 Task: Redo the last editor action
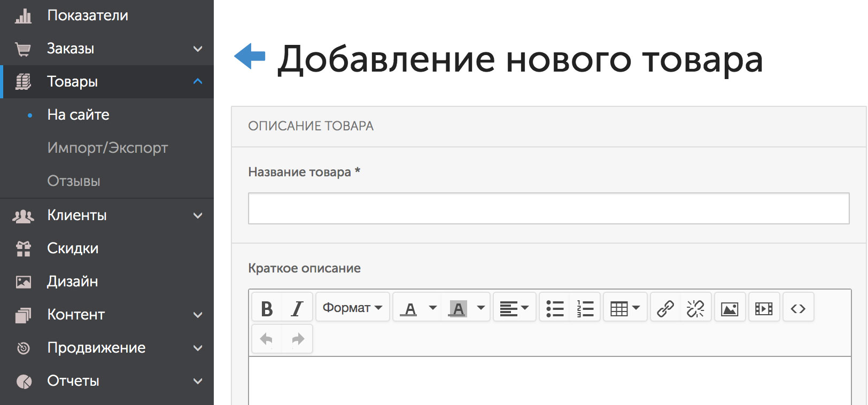298,339
